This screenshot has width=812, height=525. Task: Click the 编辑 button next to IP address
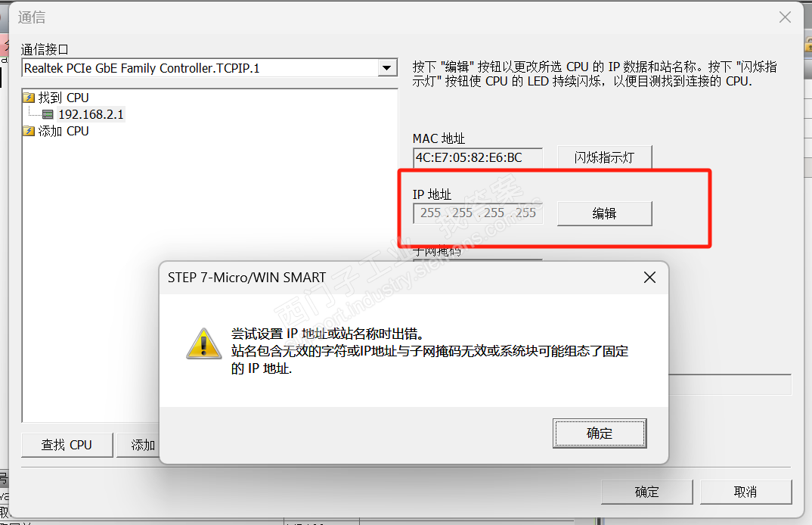pyautogui.click(x=604, y=213)
